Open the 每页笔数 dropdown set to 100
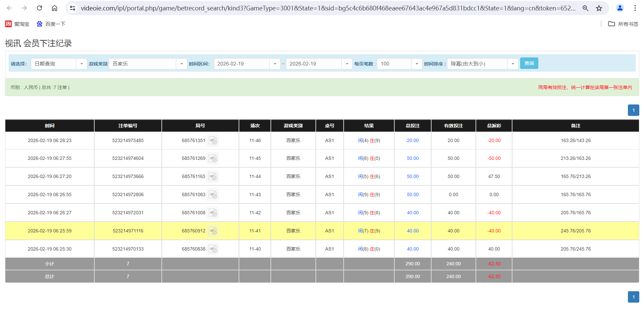Image resolution: width=644 pixels, height=309 pixels. [x=417, y=63]
